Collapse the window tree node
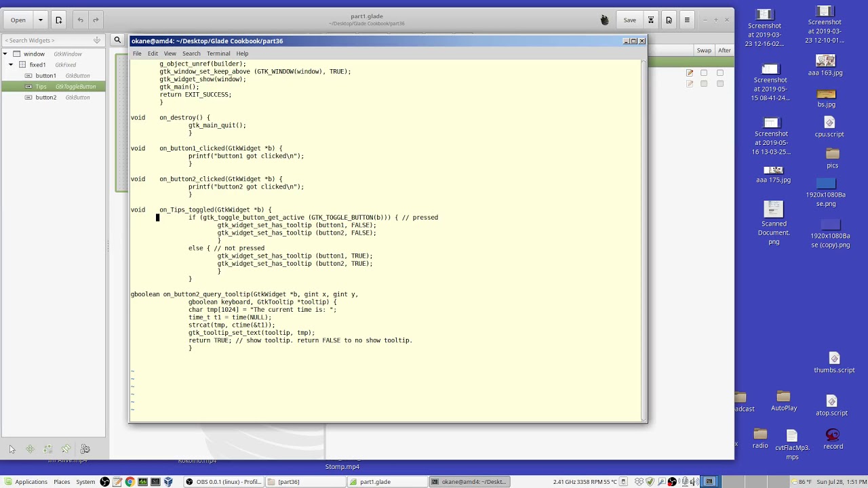This screenshot has width=868, height=488. tap(5, 54)
